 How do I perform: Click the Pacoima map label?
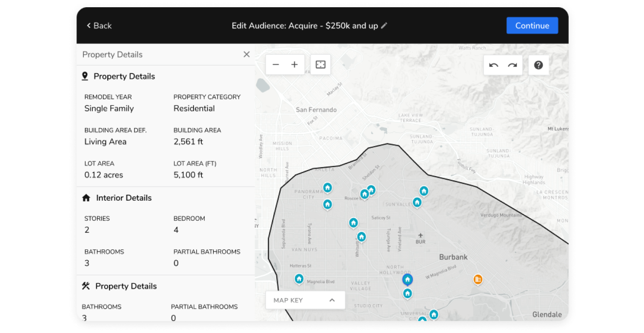330,138
